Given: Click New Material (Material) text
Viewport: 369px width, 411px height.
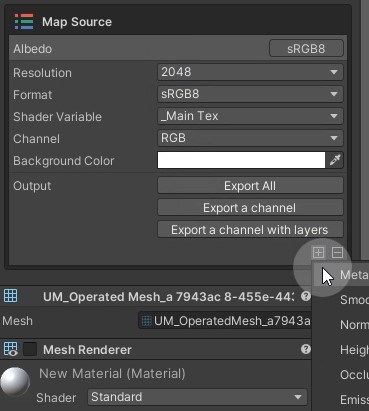Looking at the screenshot, I should (x=112, y=374).
